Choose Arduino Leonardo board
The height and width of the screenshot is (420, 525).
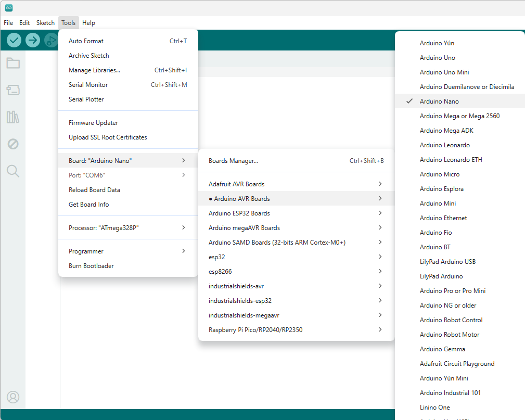[x=460, y=145]
